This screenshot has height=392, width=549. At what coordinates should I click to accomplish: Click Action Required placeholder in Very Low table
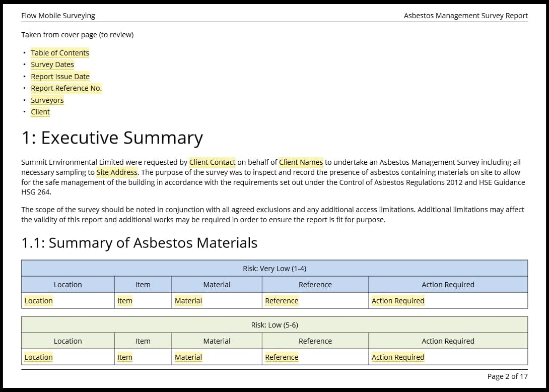(x=398, y=301)
